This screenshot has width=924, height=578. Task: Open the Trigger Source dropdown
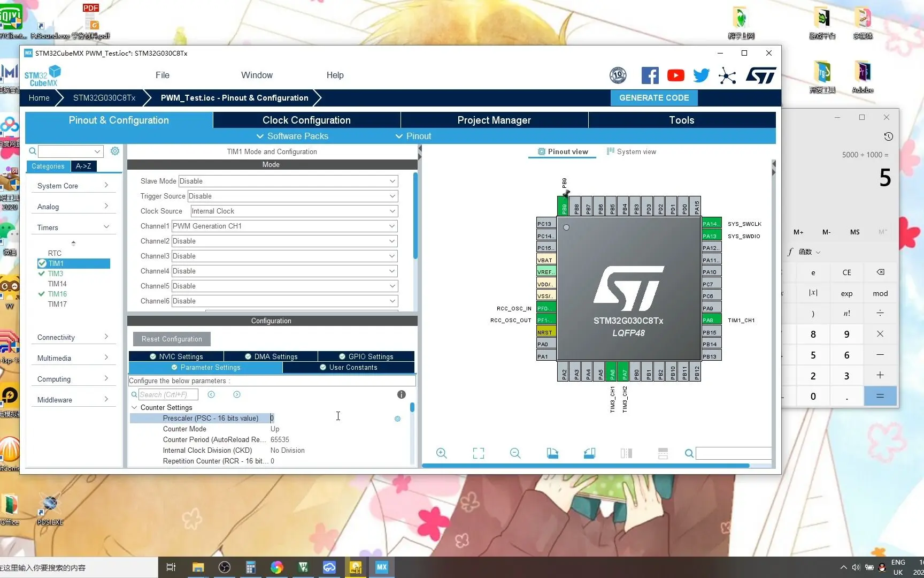pos(292,196)
